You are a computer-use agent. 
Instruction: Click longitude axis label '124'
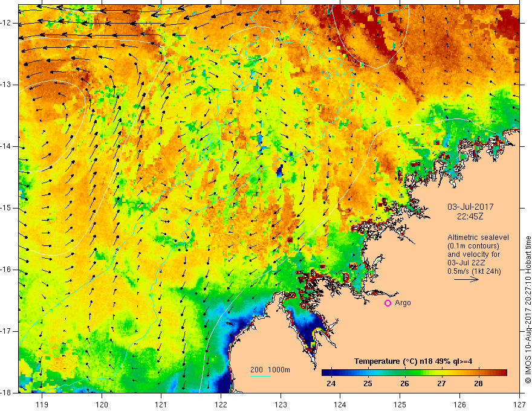pyautogui.click(x=340, y=404)
